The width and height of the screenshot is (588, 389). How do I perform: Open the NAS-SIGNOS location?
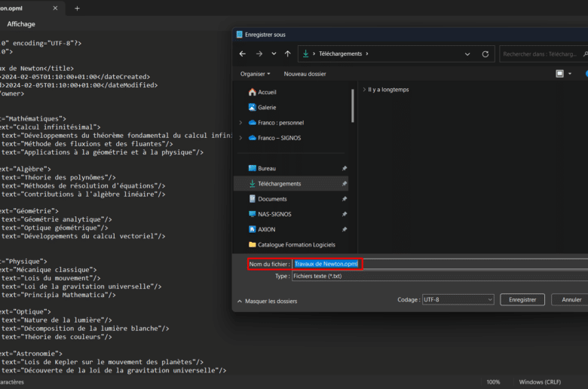point(274,214)
